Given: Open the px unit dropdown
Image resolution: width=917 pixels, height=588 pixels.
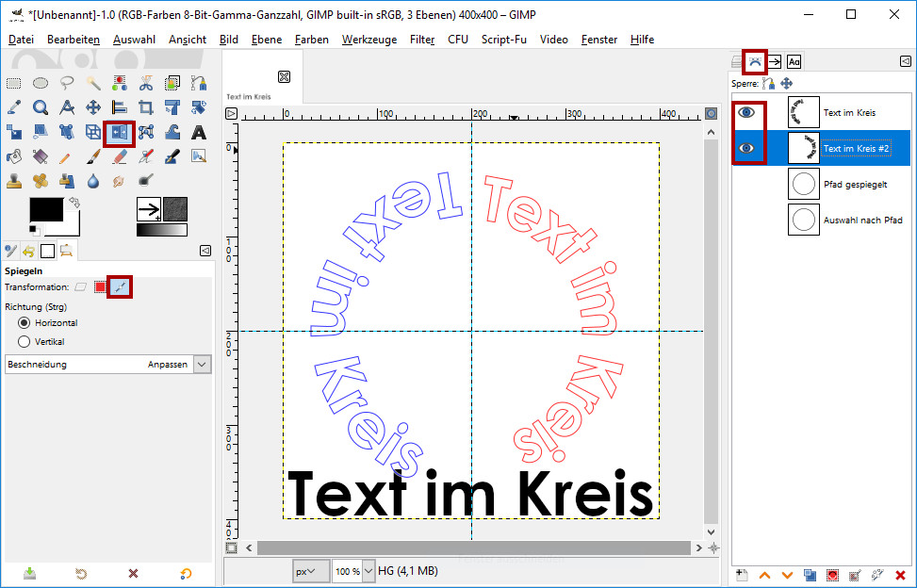Looking at the screenshot, I should (x=310, y=571).
